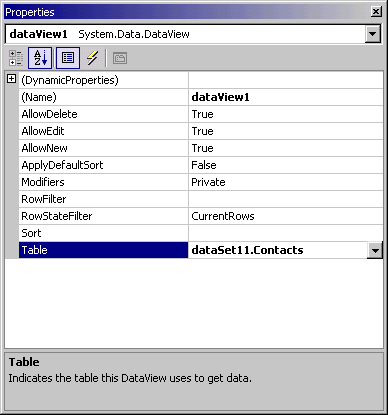Close the Properties window
Image resolution: width=388 pixels, height=415 pixels.
[x=376, y=12]
